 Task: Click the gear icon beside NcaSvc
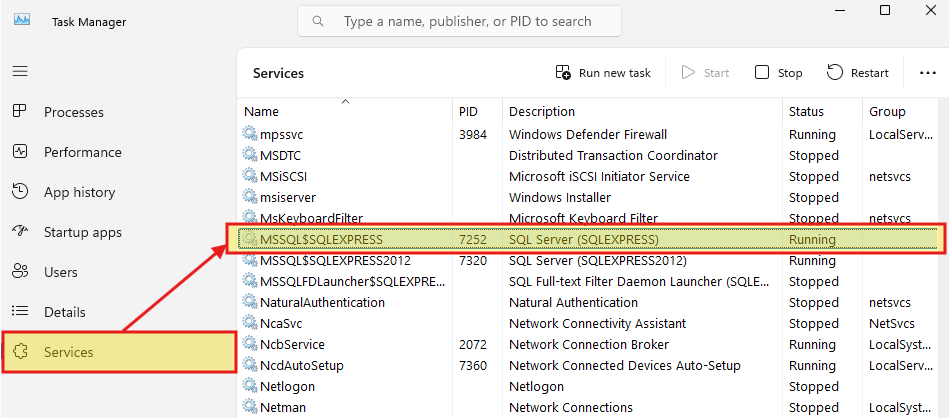(249, 323)
